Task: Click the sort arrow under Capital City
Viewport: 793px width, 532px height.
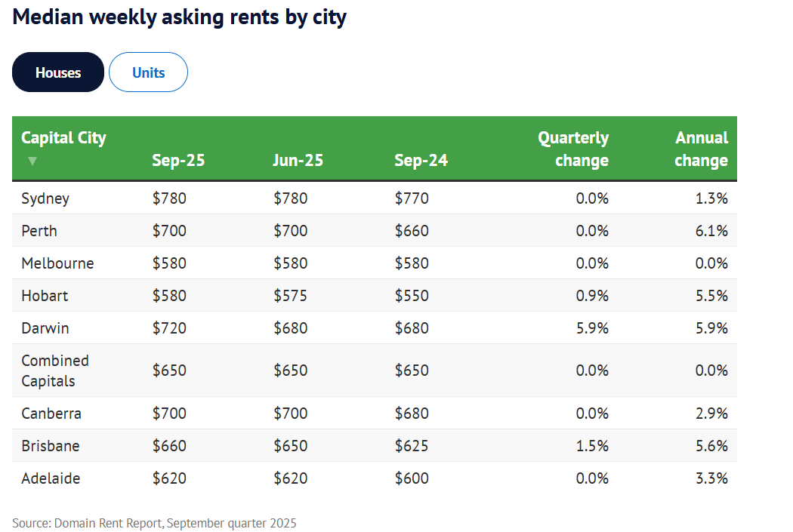Action: [32, 161]
